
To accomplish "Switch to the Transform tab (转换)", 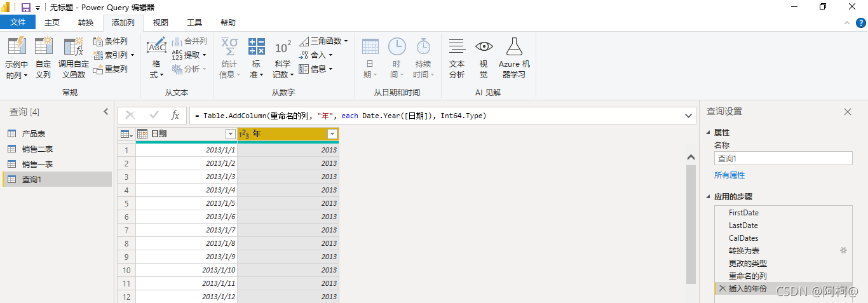I will [x=86, y=23].
